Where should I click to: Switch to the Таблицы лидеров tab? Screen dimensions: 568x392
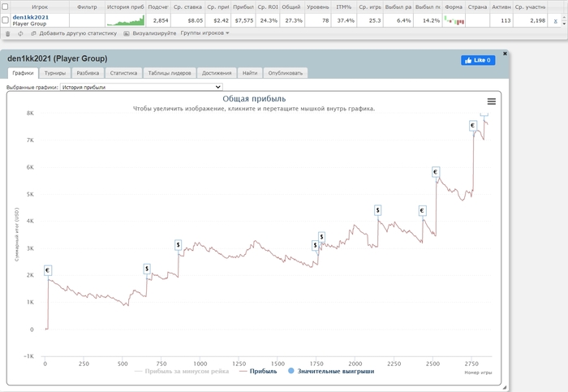point(170,73)
